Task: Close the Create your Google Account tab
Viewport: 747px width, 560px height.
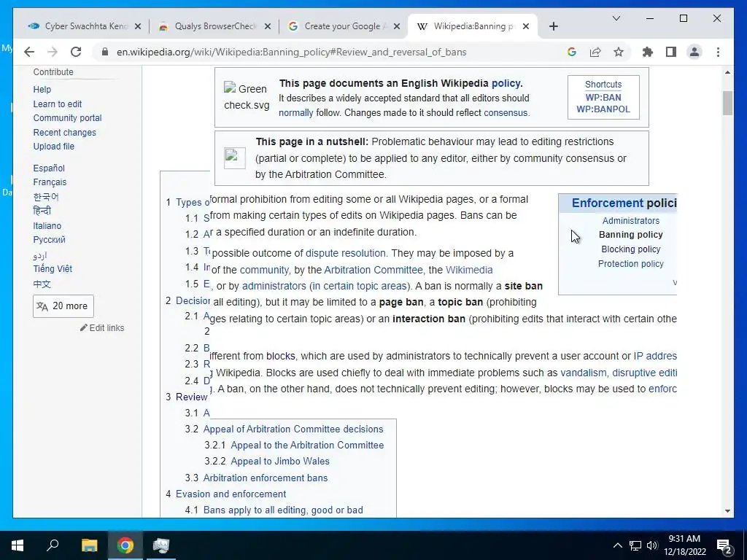Action: 396,26
